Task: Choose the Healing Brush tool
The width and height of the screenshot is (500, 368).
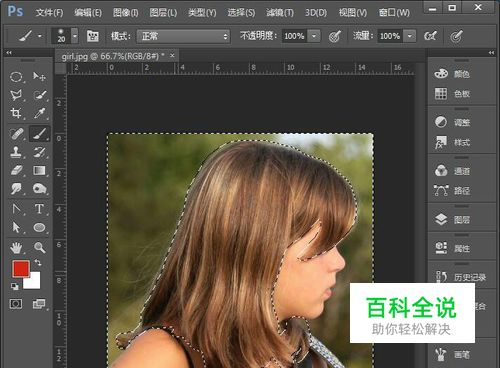Action: [16, 134]
